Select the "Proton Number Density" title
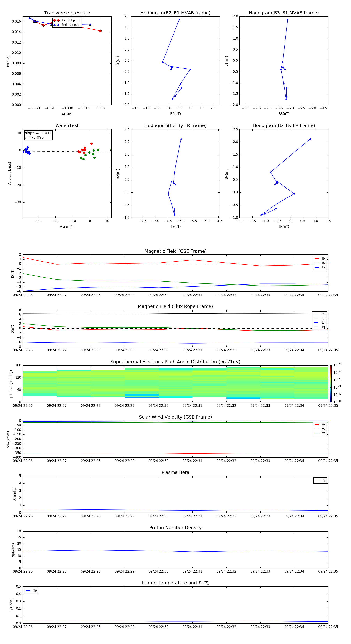 [175, 528]
